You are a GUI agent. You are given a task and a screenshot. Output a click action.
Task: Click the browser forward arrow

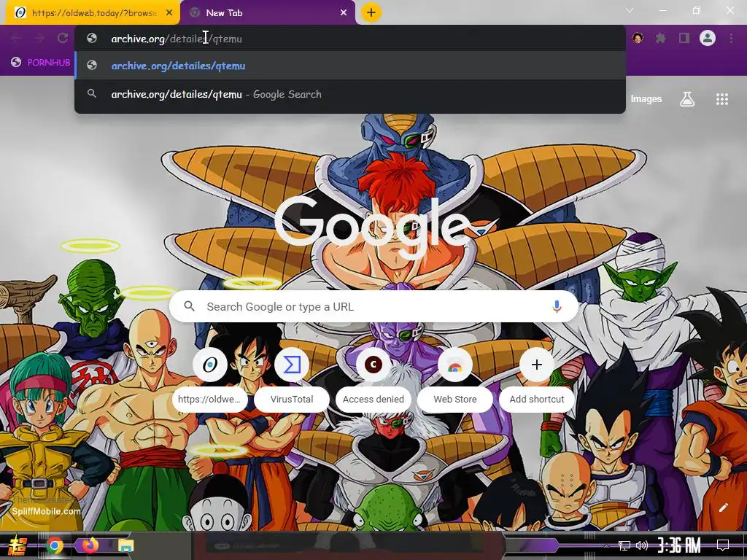39,38
